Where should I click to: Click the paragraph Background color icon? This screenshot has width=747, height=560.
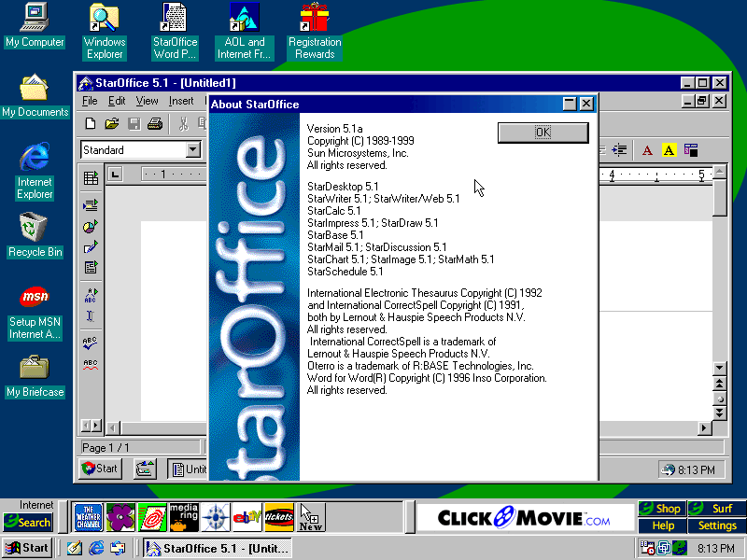(691, 150)
